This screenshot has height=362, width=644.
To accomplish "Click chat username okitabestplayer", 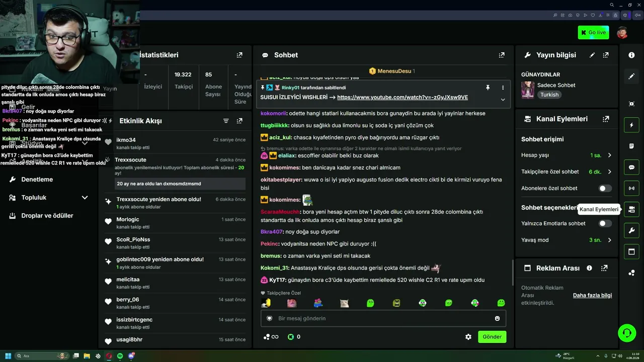I will [x=281, y=179].
